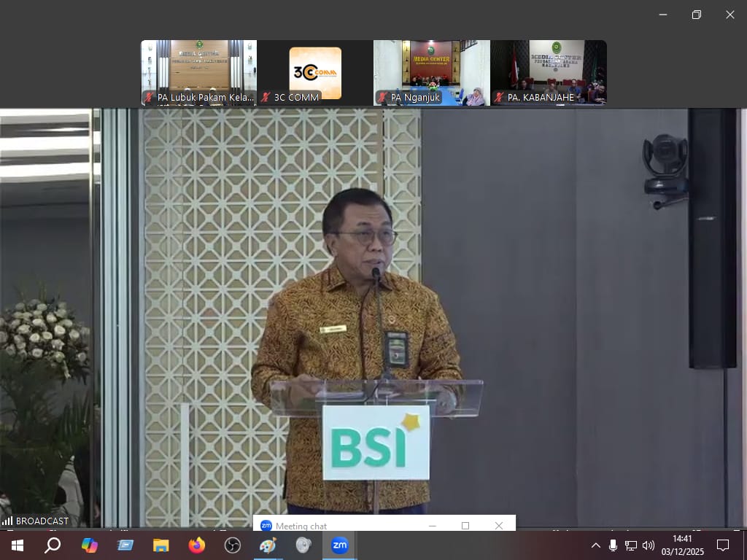This screenshot has height=560, width=747.
Task: Click the Windows Start button
Action: pyautogui.click(x=17, y=545)
